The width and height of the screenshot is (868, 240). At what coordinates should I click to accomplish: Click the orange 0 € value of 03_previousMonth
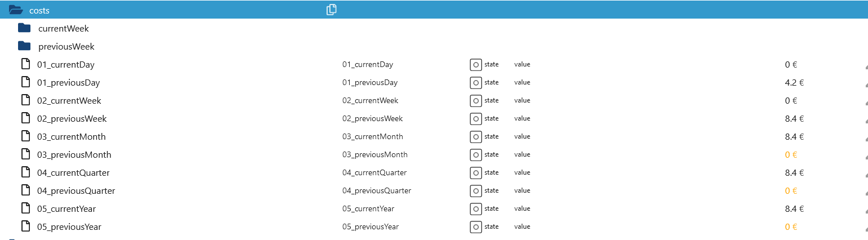click(x=791, y=154)
